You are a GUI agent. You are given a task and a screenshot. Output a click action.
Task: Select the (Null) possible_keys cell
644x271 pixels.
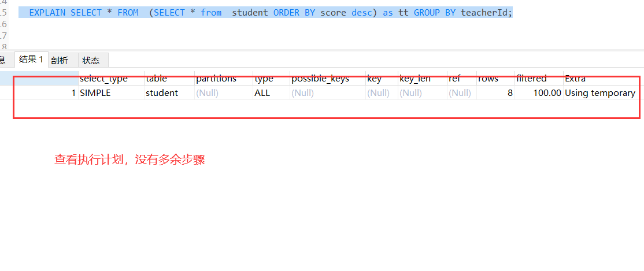pyautogui.click(x=327, y=93)
